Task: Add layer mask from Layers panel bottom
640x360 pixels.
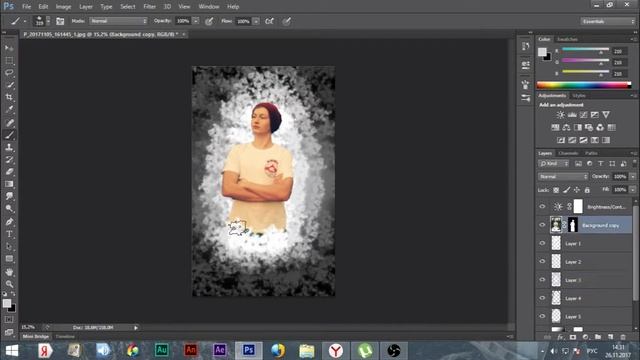Action: (x=573, y=337)
